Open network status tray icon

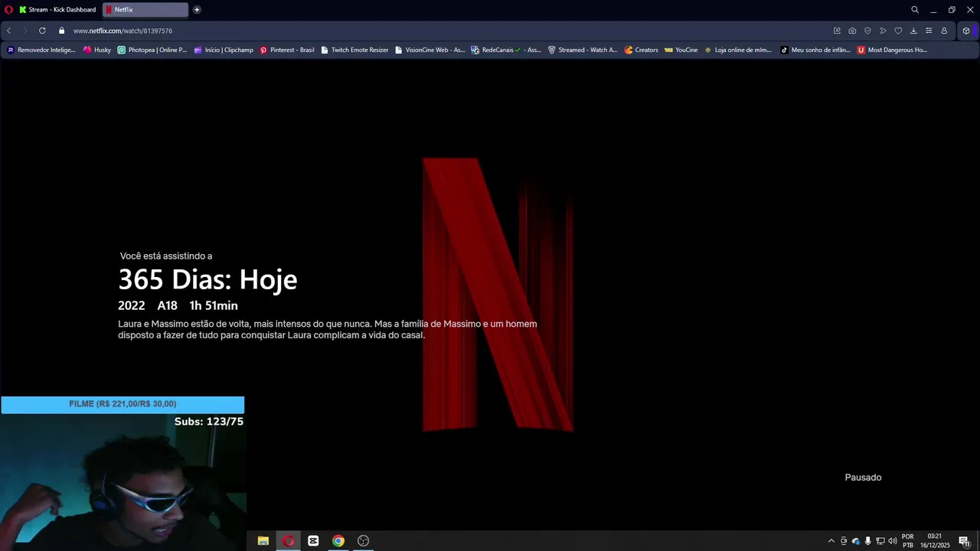tap(880, 541)
